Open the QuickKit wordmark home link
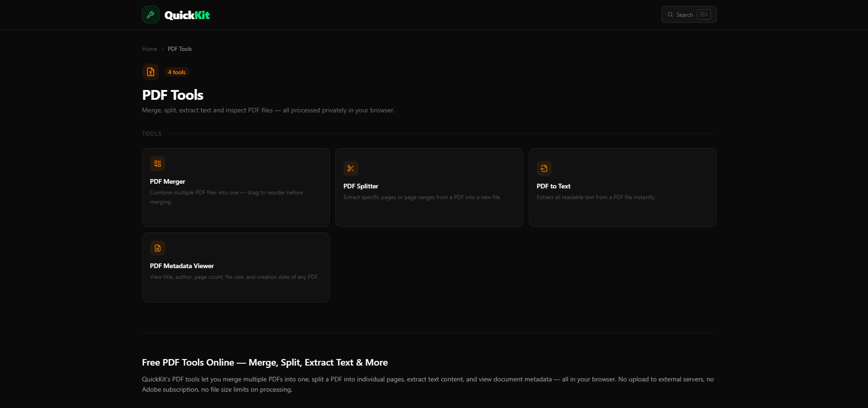The image size is (868, 408). [187, 15]
